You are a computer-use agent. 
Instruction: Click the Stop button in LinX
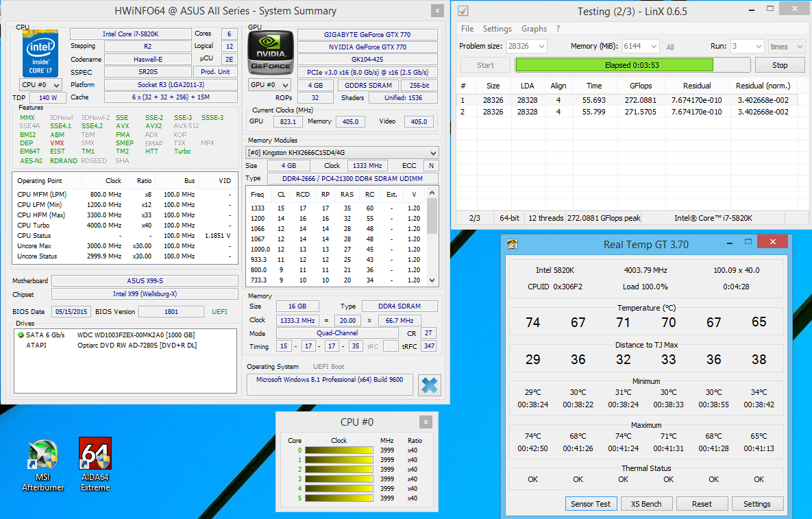point(780,64)
